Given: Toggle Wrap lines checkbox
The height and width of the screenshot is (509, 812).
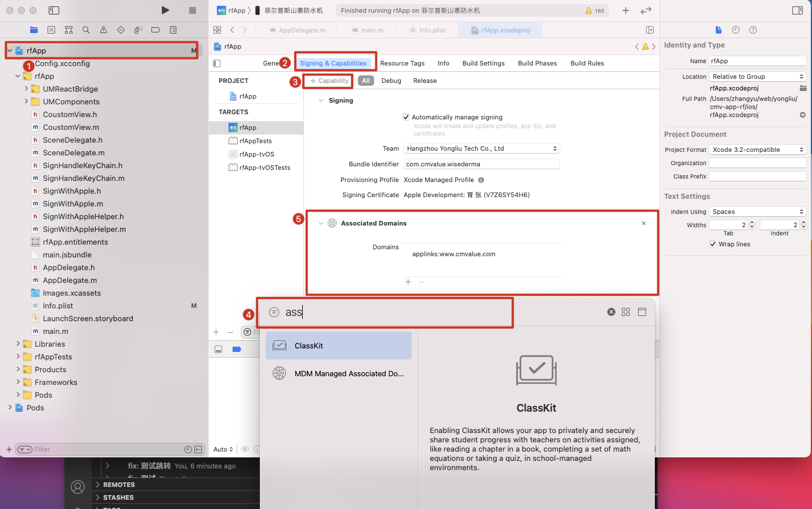Looking at the screenshot, I should click(x=713, y=244).
